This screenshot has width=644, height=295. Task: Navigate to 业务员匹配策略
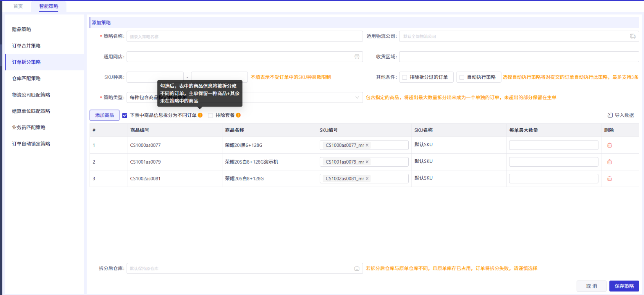29,128
